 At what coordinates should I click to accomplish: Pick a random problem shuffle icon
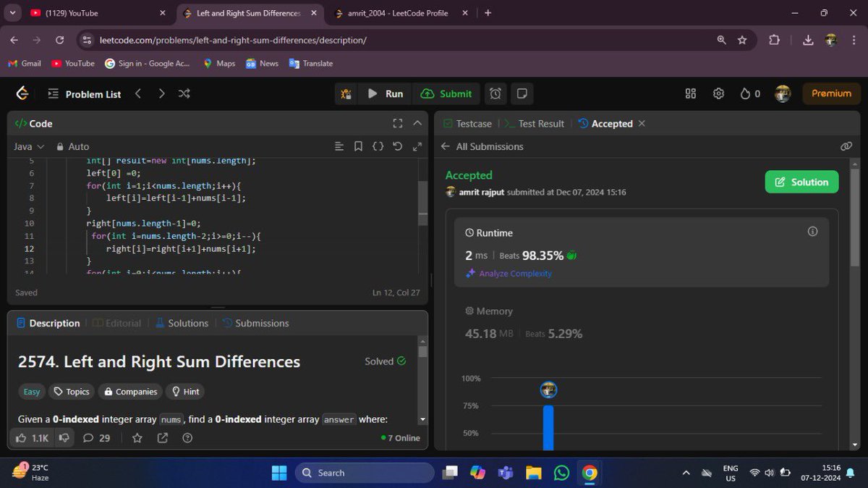[x=184, y=93]
